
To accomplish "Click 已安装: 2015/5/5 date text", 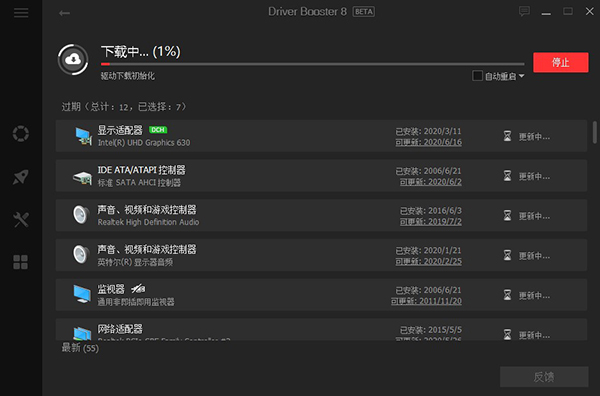I will pyautogui.click(x=430, y=330).
